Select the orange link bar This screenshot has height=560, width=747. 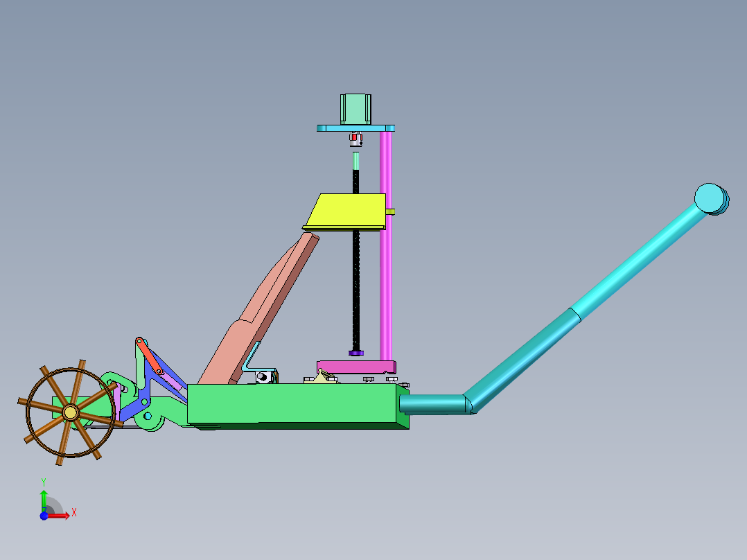pos(148,356)
